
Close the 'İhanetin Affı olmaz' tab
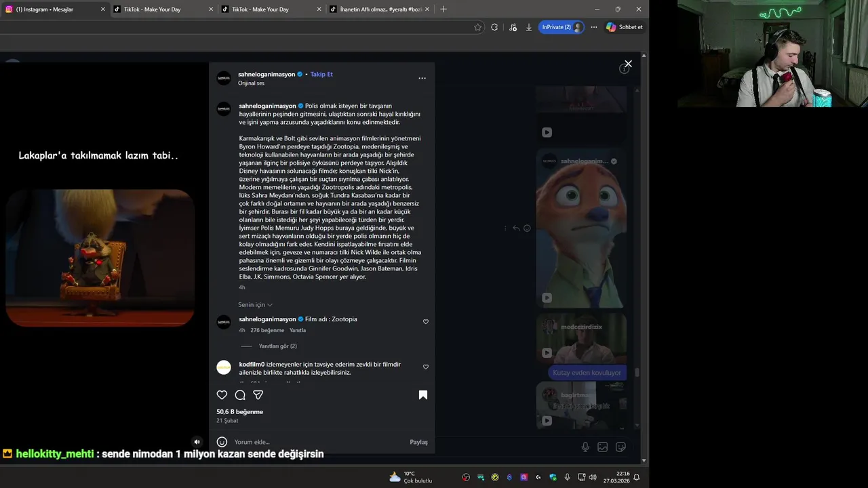click(x=427, y=9)
